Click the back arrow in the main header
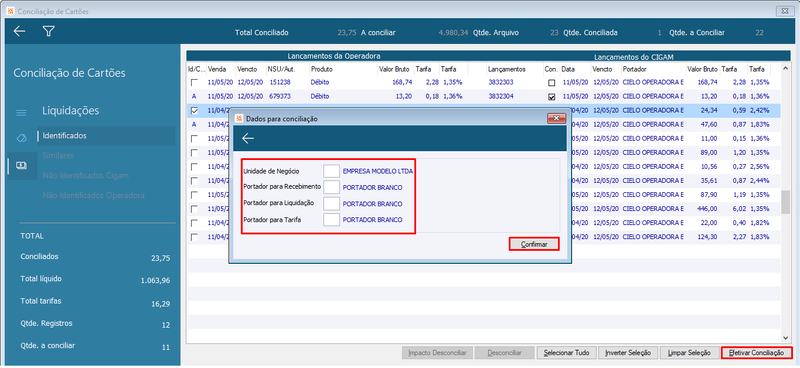The image size is (800, 368). [x=19, y=32]
